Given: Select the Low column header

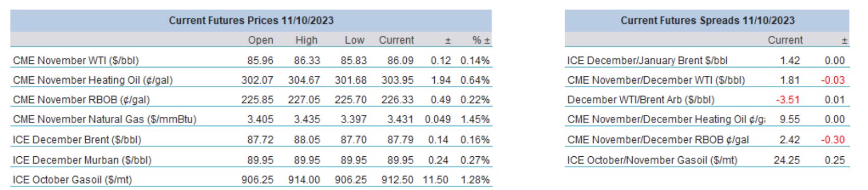Looking at the screenshot, I should pyautogui.click(x=354, y=40).
